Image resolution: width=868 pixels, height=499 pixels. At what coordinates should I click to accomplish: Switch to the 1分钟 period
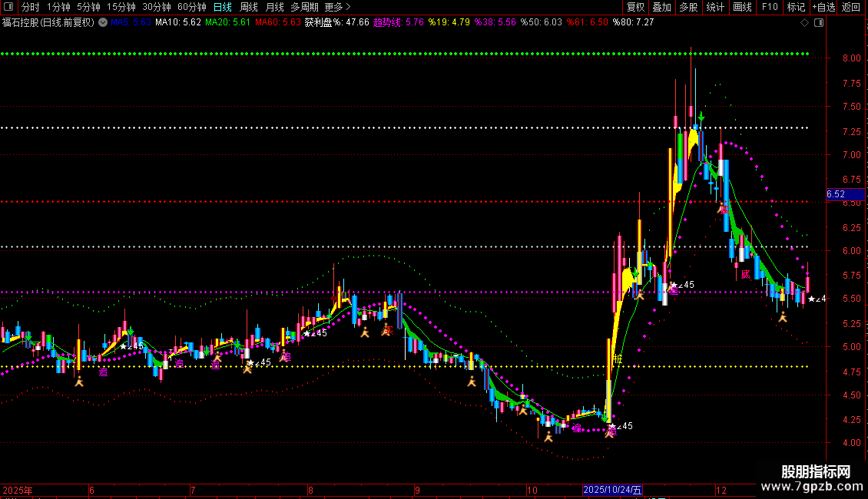[58, 7]
